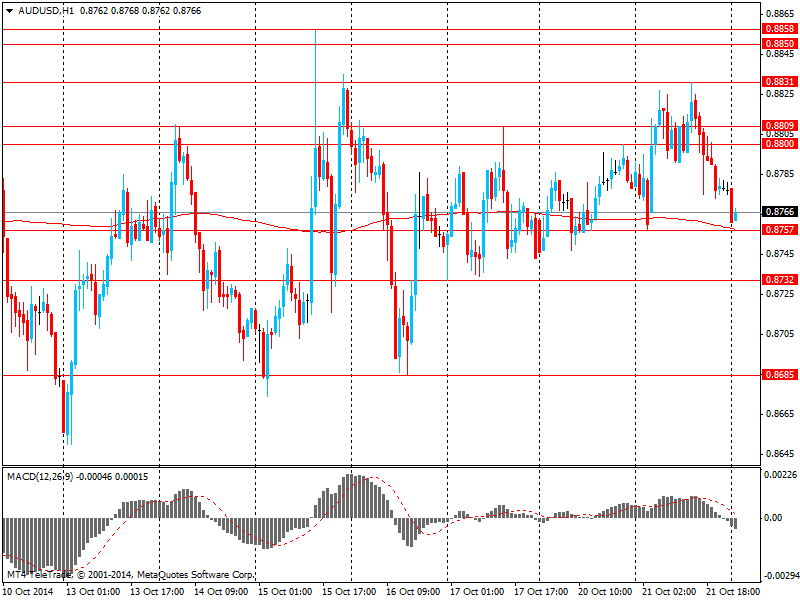Viewport: 800px width, 600px height.
Task: Click the 20 Oct 10:00 time label
Action: tap(605, 592)
